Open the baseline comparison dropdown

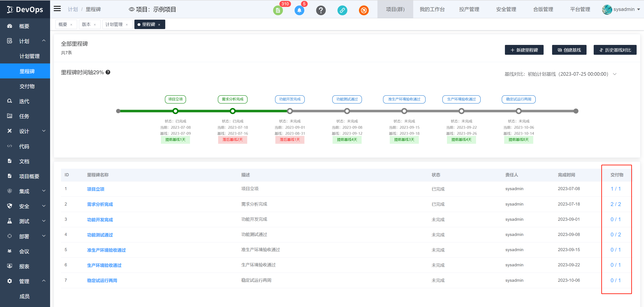pyautogui.click(x=615, y=74)
